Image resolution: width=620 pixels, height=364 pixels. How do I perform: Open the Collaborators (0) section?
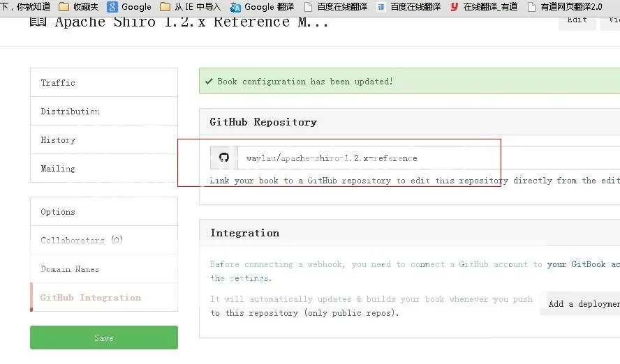tap(104, 240)
